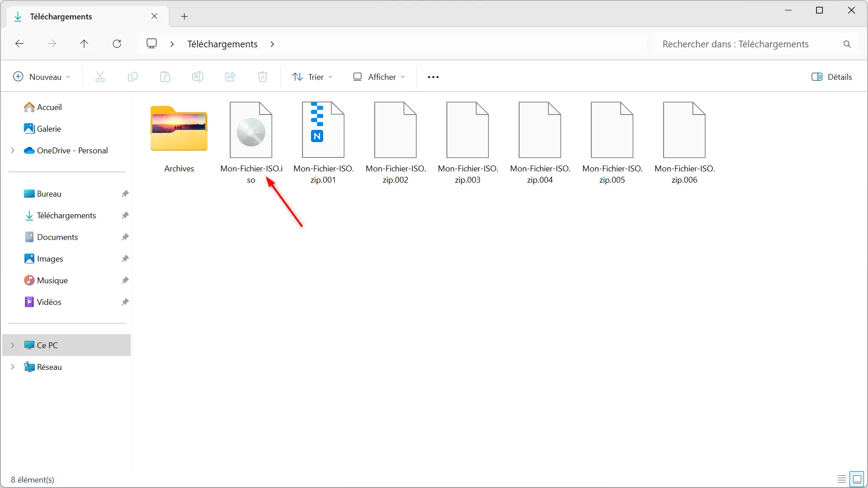Click the Rename icon in toolbar
This screenshot has width=868, height=488.
198,77
